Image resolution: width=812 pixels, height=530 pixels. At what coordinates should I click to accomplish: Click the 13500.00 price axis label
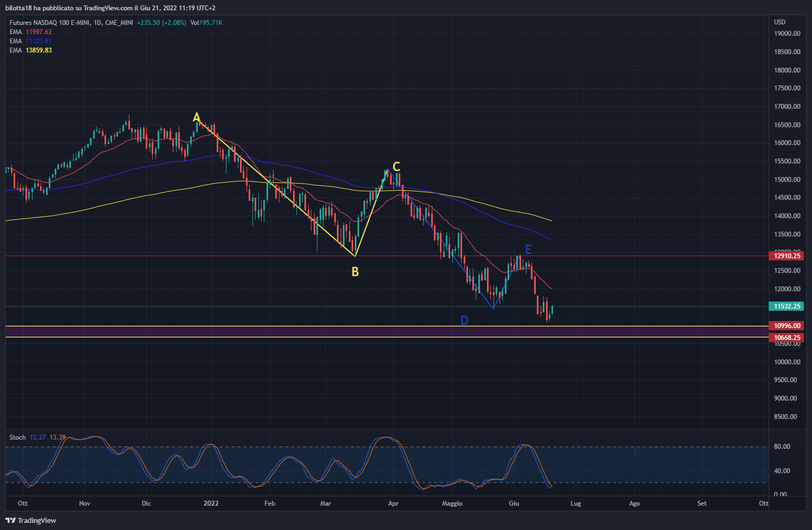click(787, 234)
